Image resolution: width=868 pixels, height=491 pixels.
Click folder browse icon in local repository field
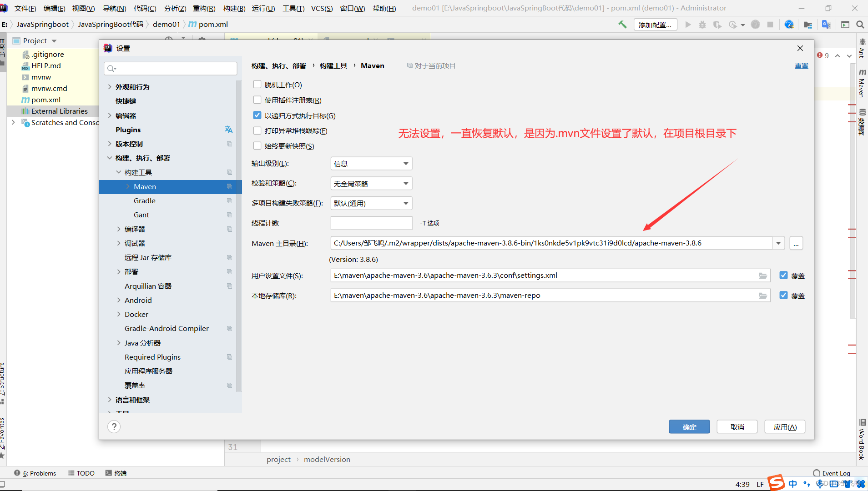point(763,296)
